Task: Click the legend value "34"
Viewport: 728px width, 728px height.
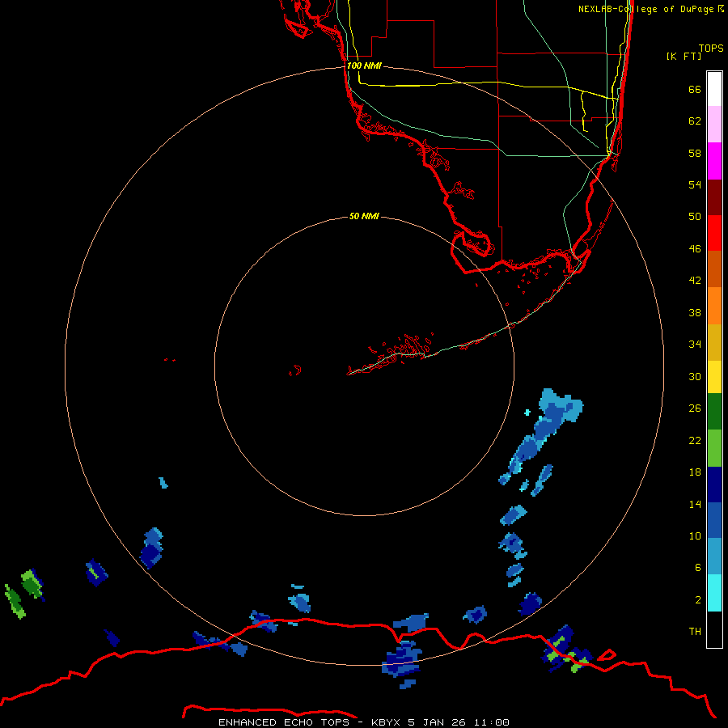Action: click(x=695, y=344)
